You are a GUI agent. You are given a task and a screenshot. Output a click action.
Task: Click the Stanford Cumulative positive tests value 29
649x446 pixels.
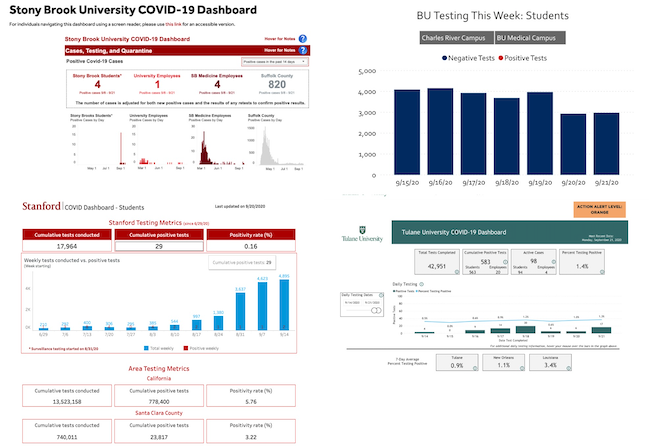tap(159, 246)
